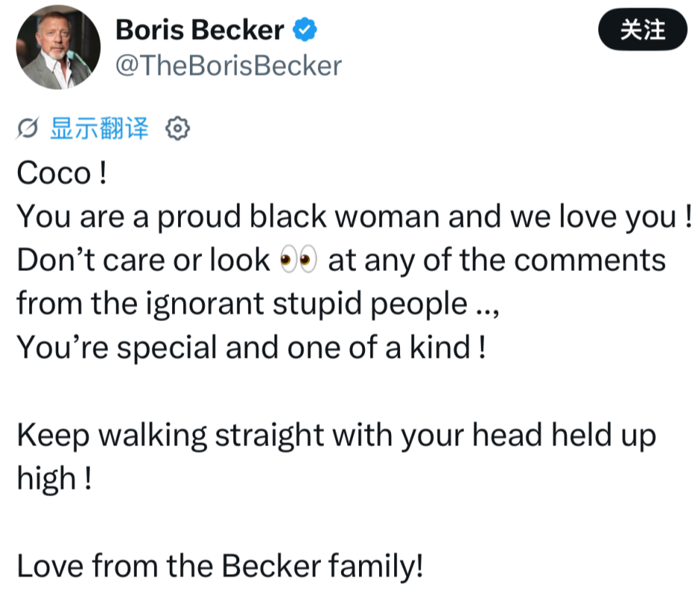
Task: Click the blue verified badge next to Boris Becker
Action: click(305, 29)
